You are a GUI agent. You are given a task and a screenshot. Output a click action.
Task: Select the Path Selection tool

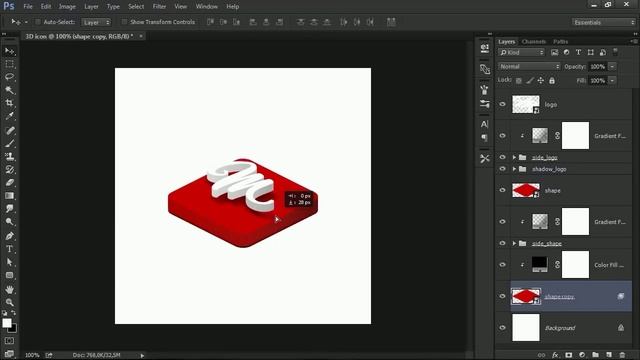click(9, 262)
